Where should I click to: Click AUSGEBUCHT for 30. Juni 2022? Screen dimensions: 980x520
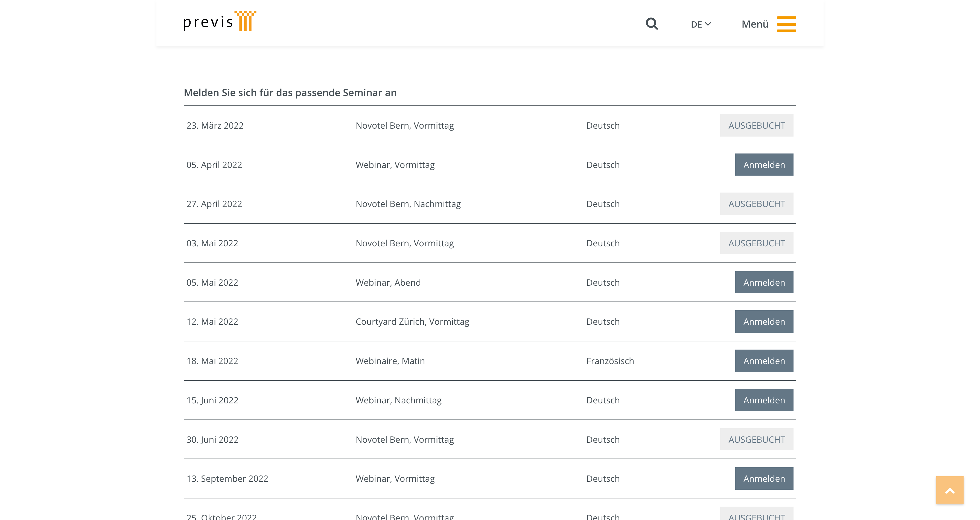click(x=756, y=439)
